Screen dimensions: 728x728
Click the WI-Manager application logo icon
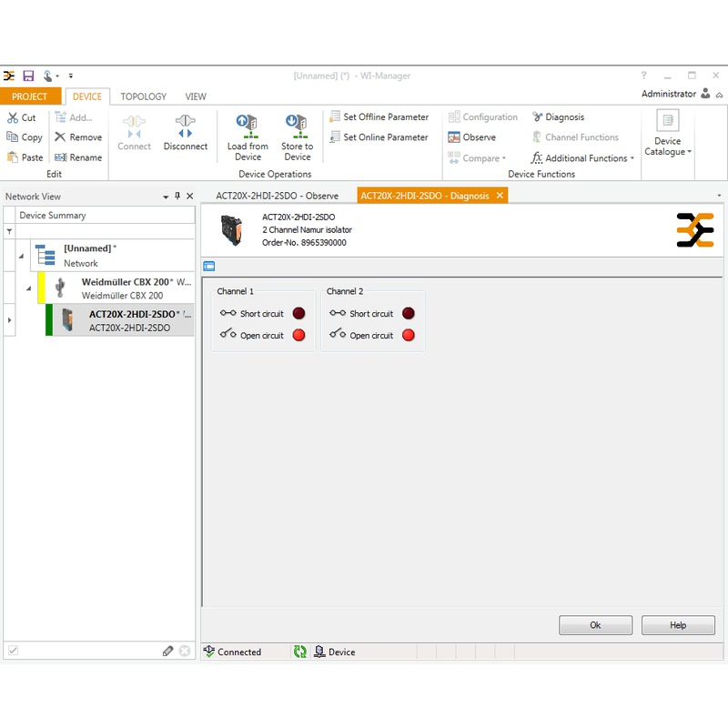point(9,76)
